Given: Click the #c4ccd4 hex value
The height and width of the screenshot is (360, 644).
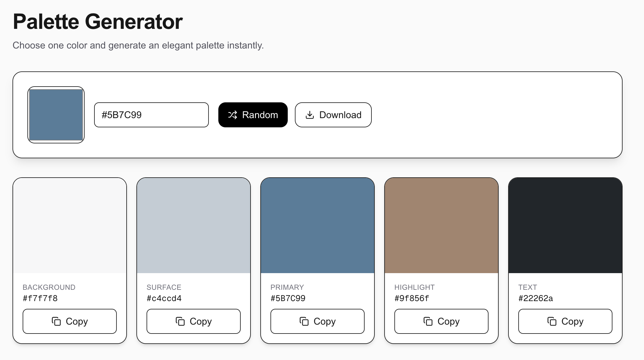Looking at the screenshot, I should pos(164,298).
